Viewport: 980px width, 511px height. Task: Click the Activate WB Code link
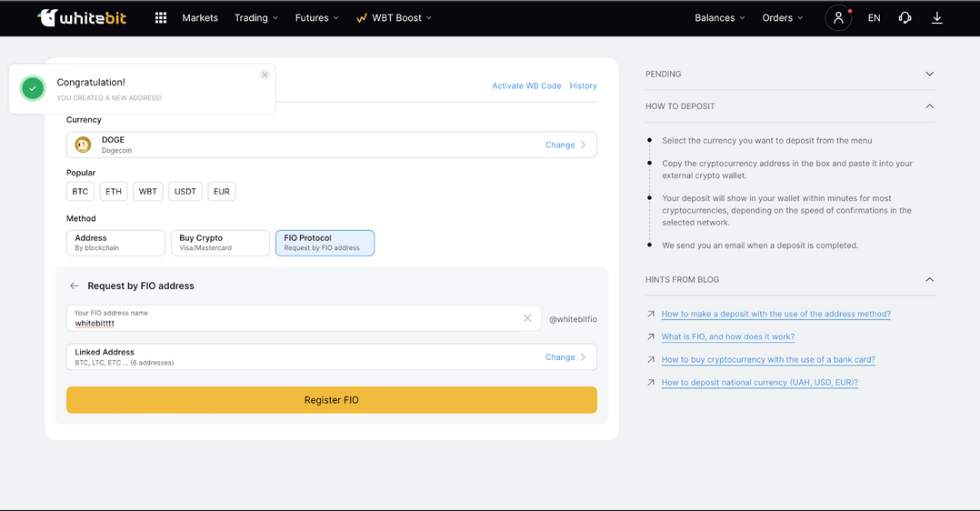coord(526,85)
